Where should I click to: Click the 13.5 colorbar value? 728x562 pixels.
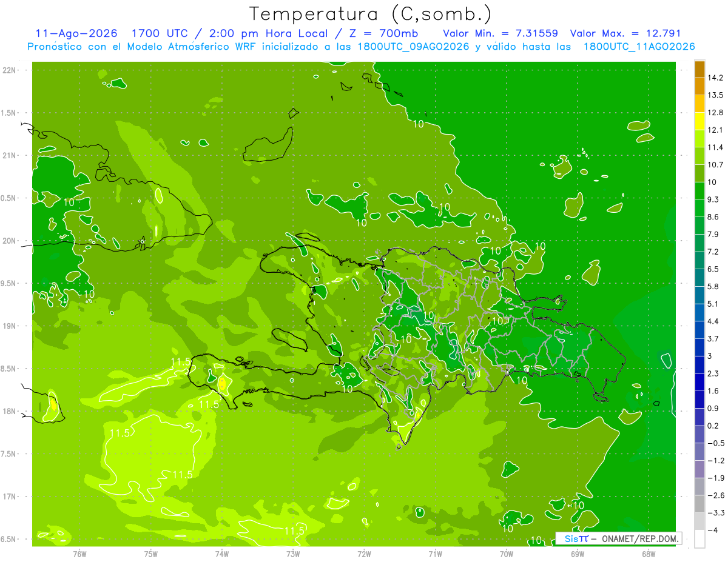[715, 95]
